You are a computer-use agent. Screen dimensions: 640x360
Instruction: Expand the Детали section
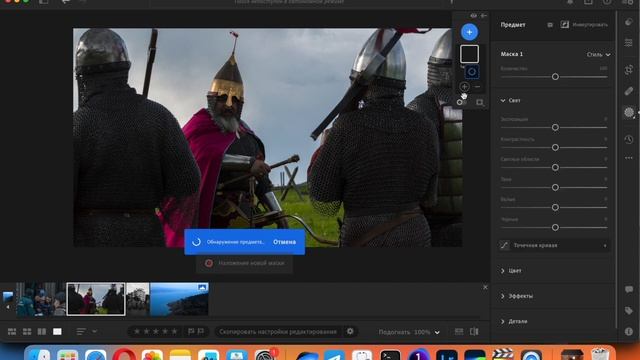503,321
